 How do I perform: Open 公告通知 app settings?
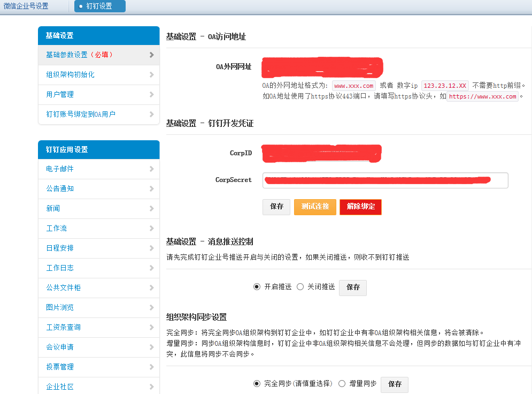pyautogui.click(x=99, y=188)
